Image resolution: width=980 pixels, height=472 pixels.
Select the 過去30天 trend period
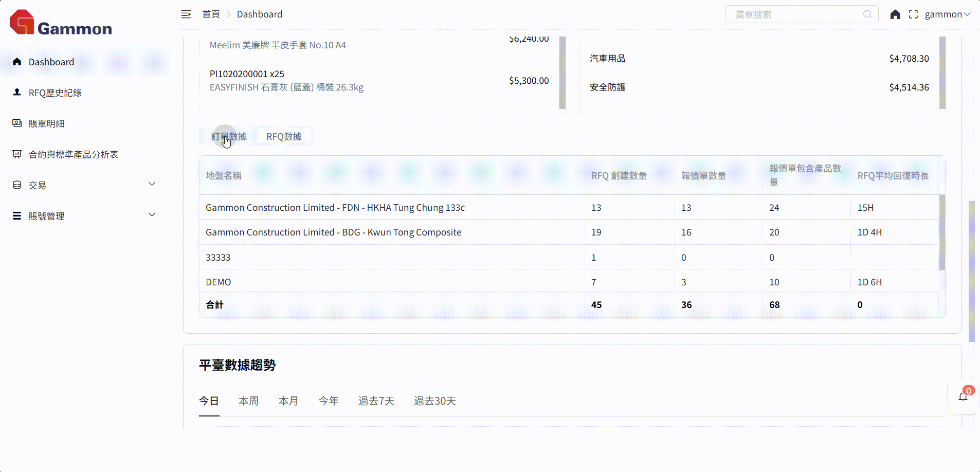(434, 401)
